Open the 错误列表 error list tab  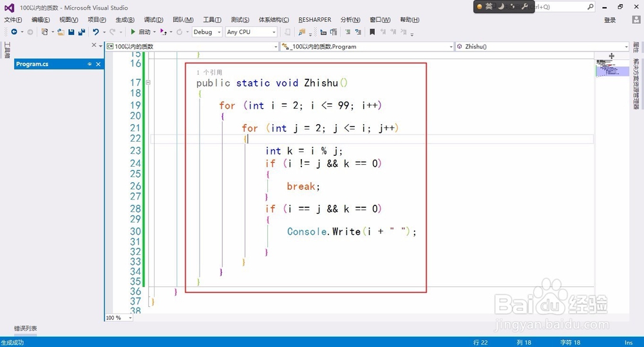pyautogui.click(x=26, y=328)
